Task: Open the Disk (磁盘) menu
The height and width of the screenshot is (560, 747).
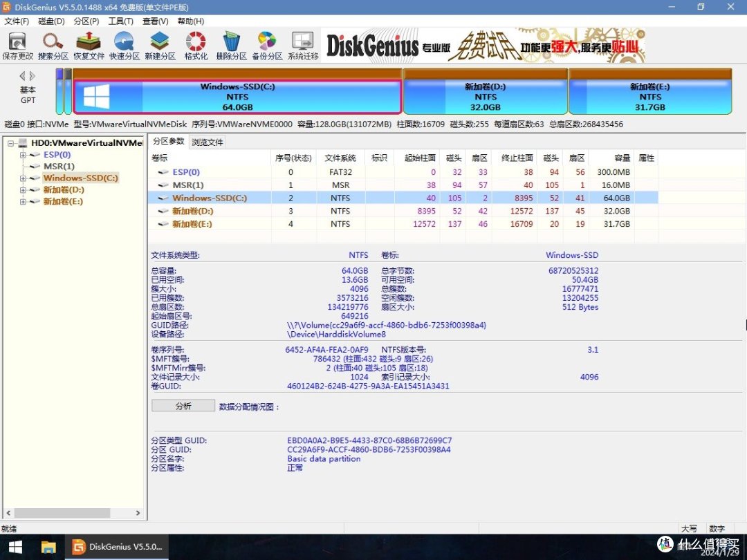Action: (x=51, y=21)
